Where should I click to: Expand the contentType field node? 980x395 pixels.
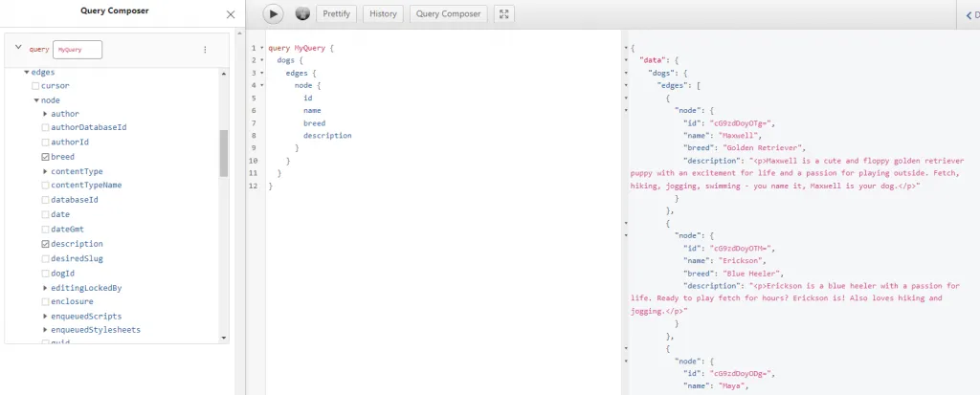pyautogui.click(x=45, y=171)
